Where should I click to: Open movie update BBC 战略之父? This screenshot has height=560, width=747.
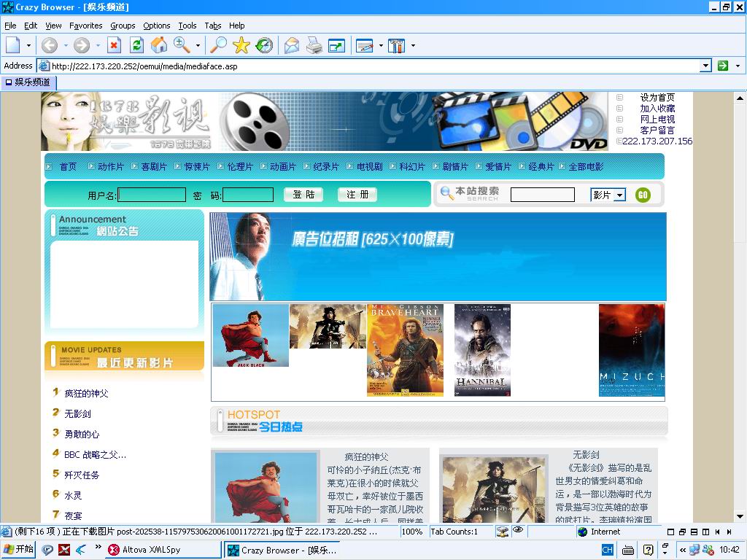tap(96, 455)
